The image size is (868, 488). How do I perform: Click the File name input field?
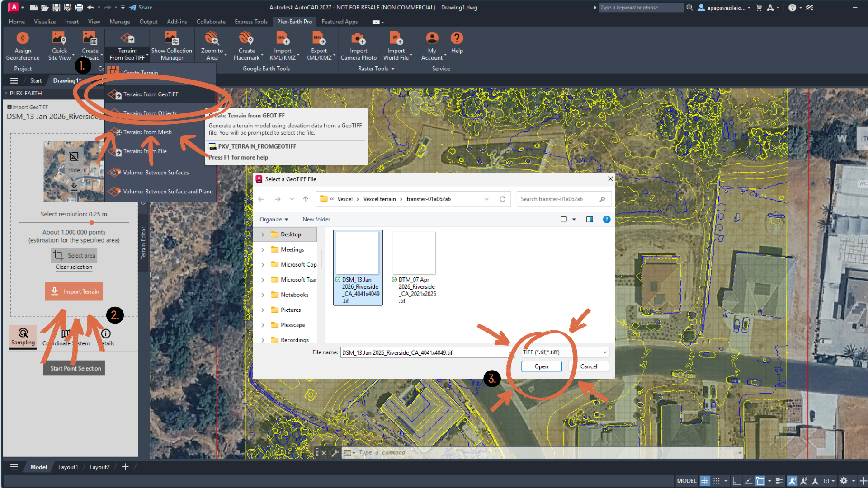(427, 352)
